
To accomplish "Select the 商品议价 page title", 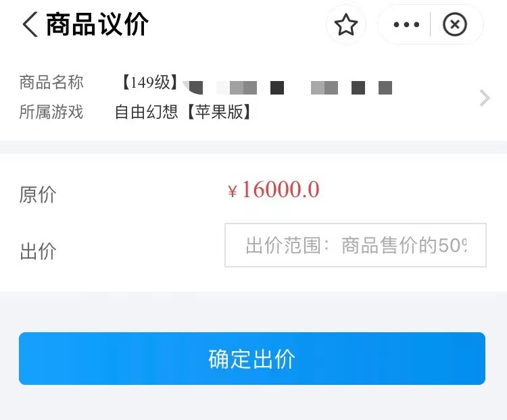I will [97, 24].
